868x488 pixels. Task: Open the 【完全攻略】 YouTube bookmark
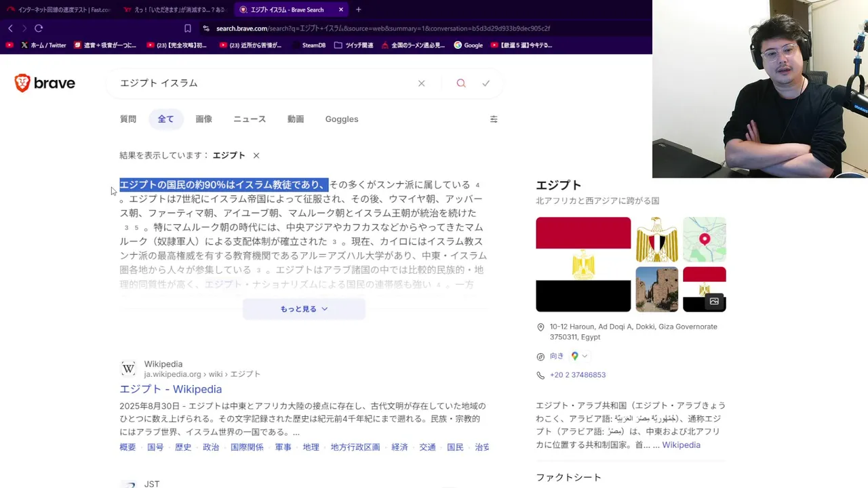point(177,45)
